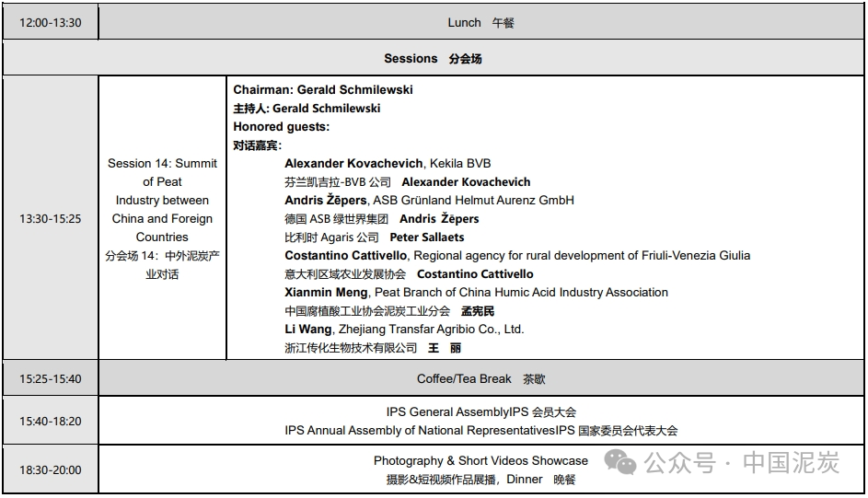868x498 pixels.
Task: Select '芬兰凯吉拉-BVB 公司' line
Action: (408, 182)
